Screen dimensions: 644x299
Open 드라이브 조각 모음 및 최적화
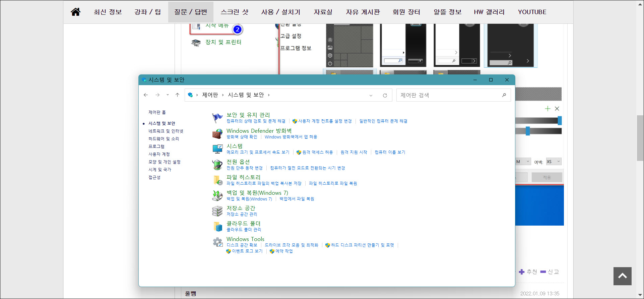point(292,245)
